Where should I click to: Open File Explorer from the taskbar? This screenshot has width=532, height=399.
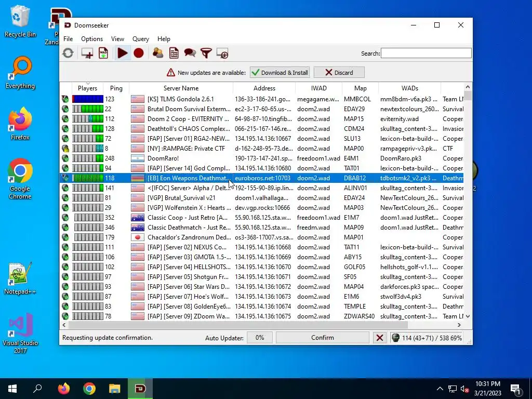click(x=115, y=389)
